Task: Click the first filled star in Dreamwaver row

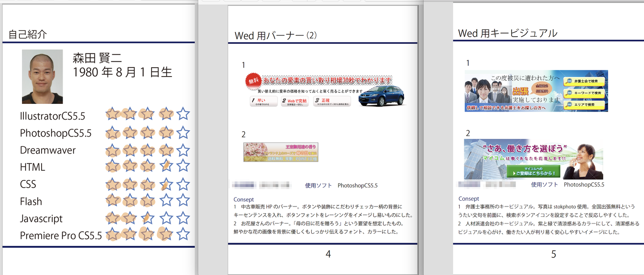Action: coord(113,150)
